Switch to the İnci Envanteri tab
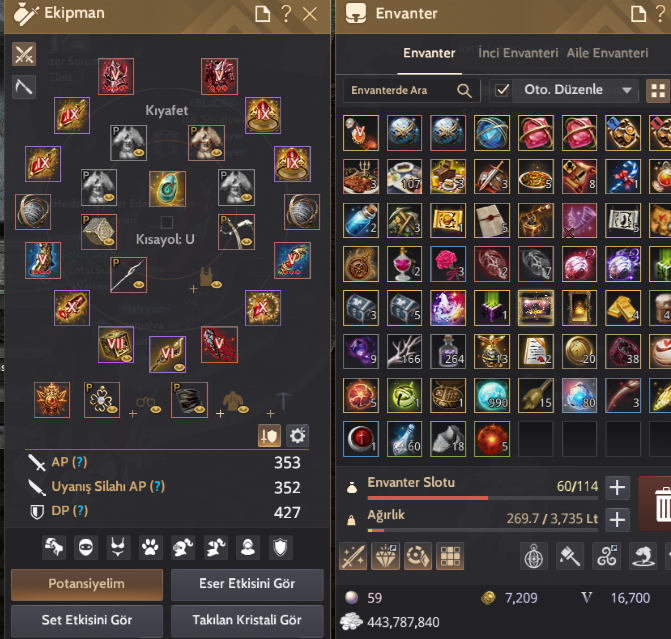Image resolution: width=671 pixels, height=639 pixels. 518,53
